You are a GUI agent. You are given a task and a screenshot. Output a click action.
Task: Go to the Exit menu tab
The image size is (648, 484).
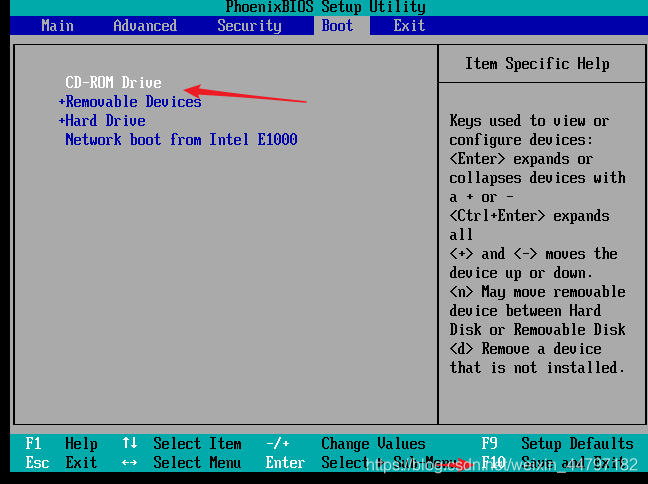pyautogui.click(x=409, y=26)
